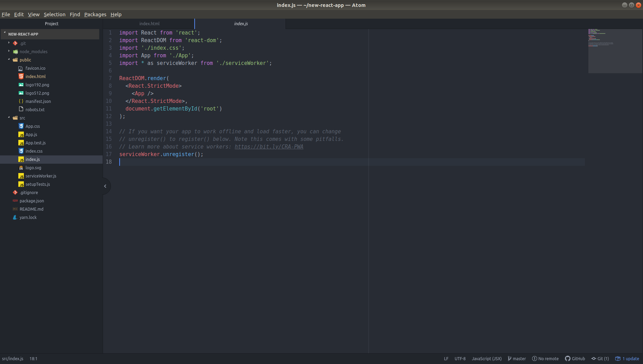This screenshot has width=643, height=364.
Task: Click the HTML5 icon beside index.html
Action: click(x=21, y=76)
